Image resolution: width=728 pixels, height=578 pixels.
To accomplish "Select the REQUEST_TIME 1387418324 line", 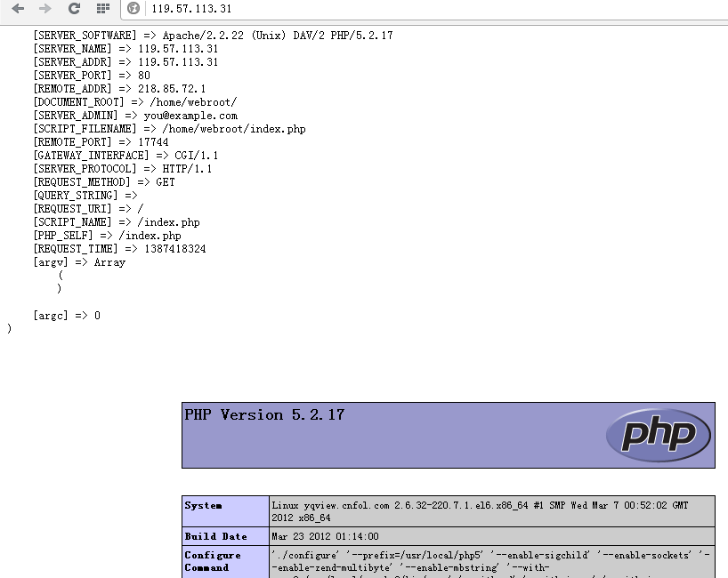I will 120,250.
